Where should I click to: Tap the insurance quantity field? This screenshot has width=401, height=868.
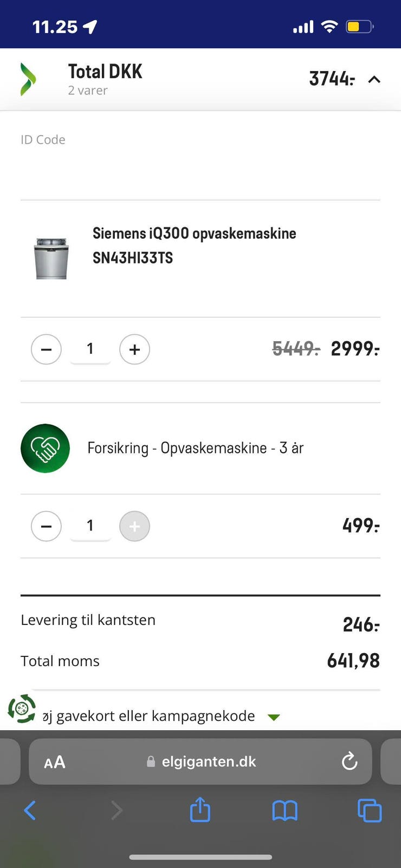[90, 526]
